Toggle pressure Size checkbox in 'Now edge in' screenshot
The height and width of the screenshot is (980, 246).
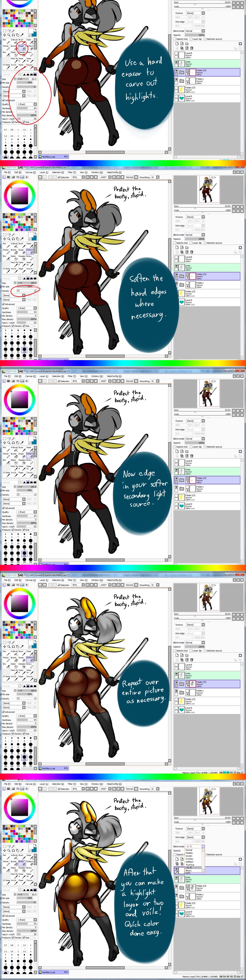coord(24,530)
